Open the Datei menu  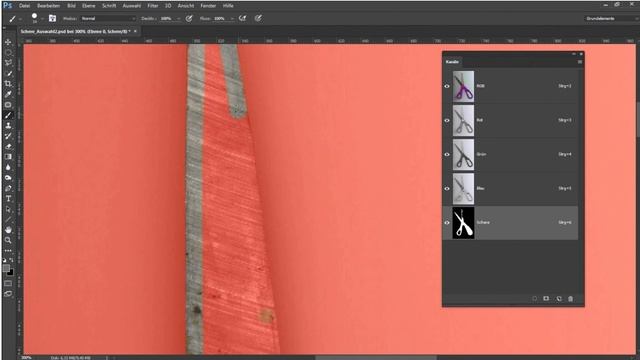tap(24, 6)
